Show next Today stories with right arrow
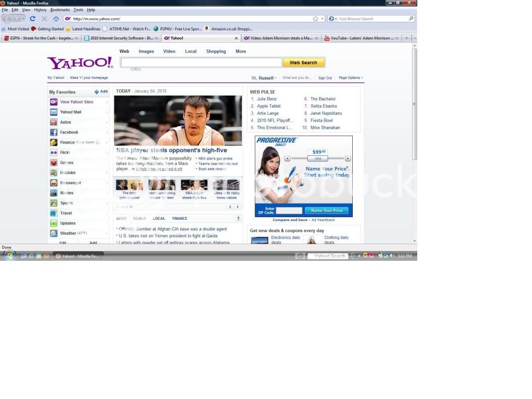Viewport: 532px width, 399px height. pyautogui.click(x=237, y=207)
